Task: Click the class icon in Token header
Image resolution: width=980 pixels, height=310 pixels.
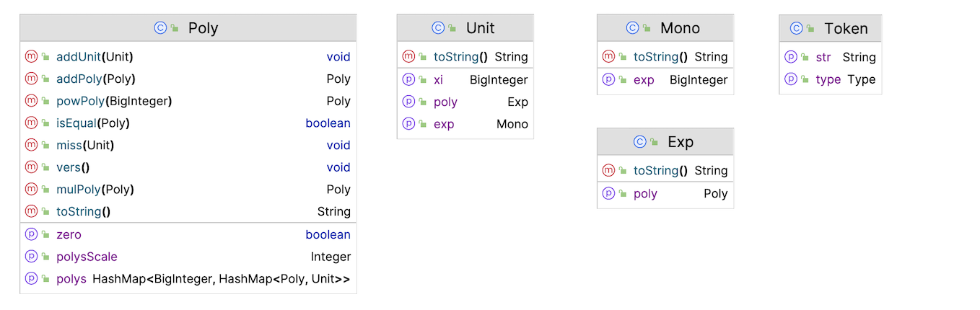Action: pyautogui.click(x=797, y=28)
